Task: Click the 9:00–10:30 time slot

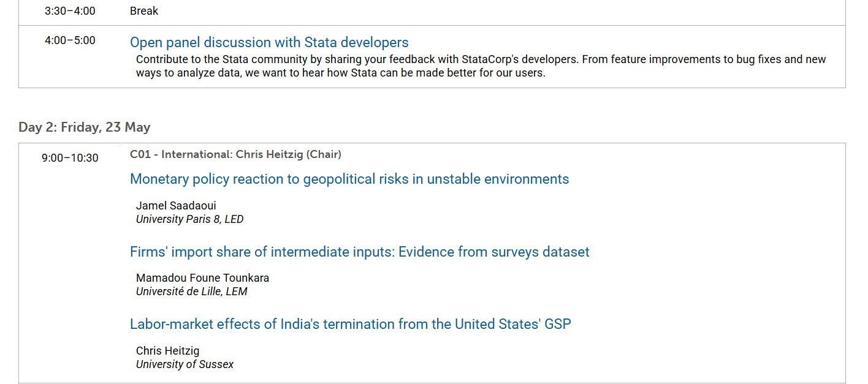Action: pos(70,158)
